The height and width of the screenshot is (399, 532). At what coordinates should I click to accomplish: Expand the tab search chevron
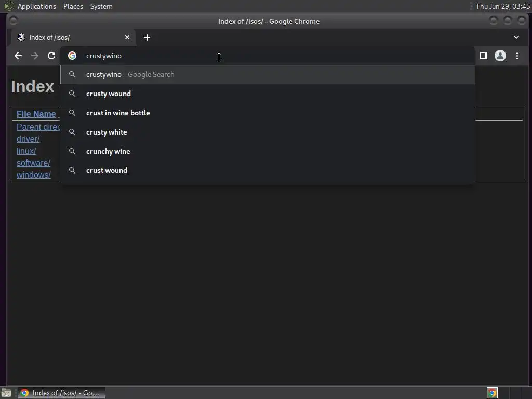(x=516, y=37)
